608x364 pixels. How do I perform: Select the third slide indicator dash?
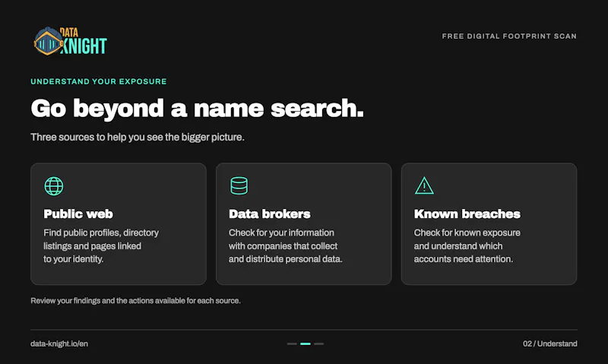tap(318, 343)
